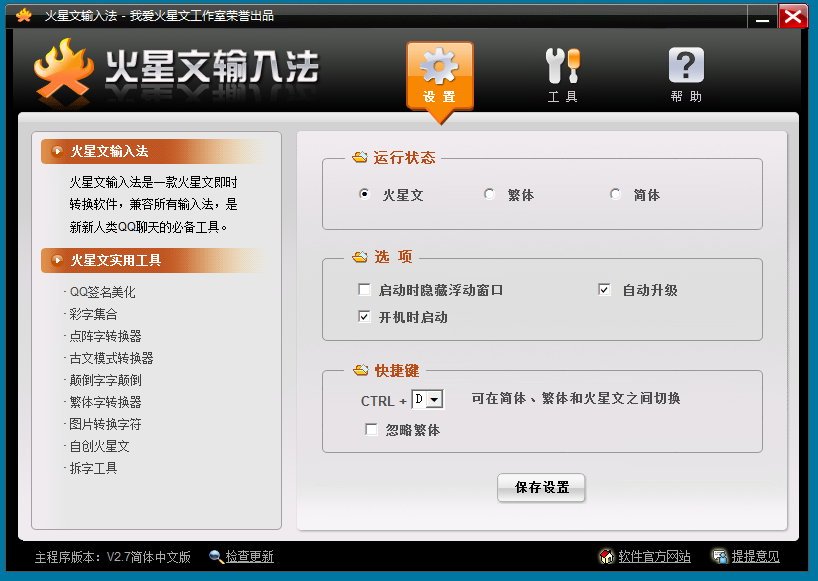Viewport: 818px width, 581px height.
Task: Click the magnifier icon next to 检查更新
Action: pyautogui.click(x=216, y=556)
